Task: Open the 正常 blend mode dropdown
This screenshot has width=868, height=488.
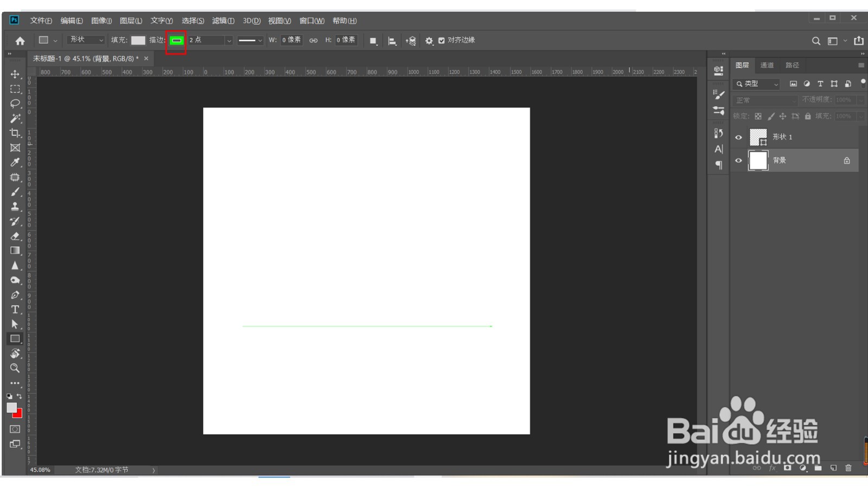Action: tap(765, 100)
